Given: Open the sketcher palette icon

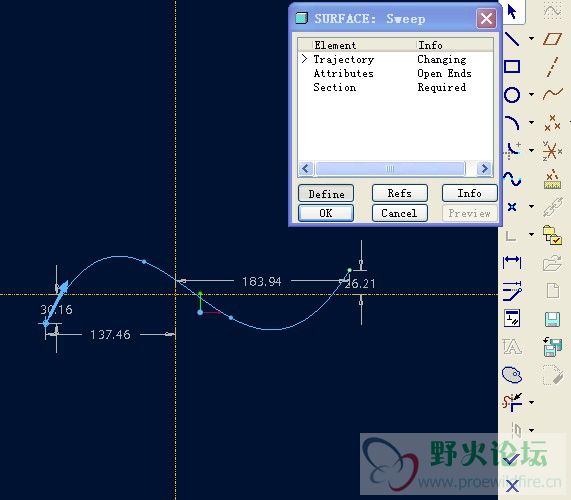Looking at the screenshot, I should coord(512,375).
